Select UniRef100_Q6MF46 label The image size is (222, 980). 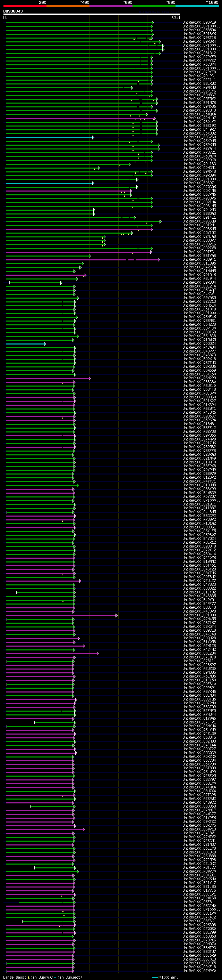coord(199,317)
